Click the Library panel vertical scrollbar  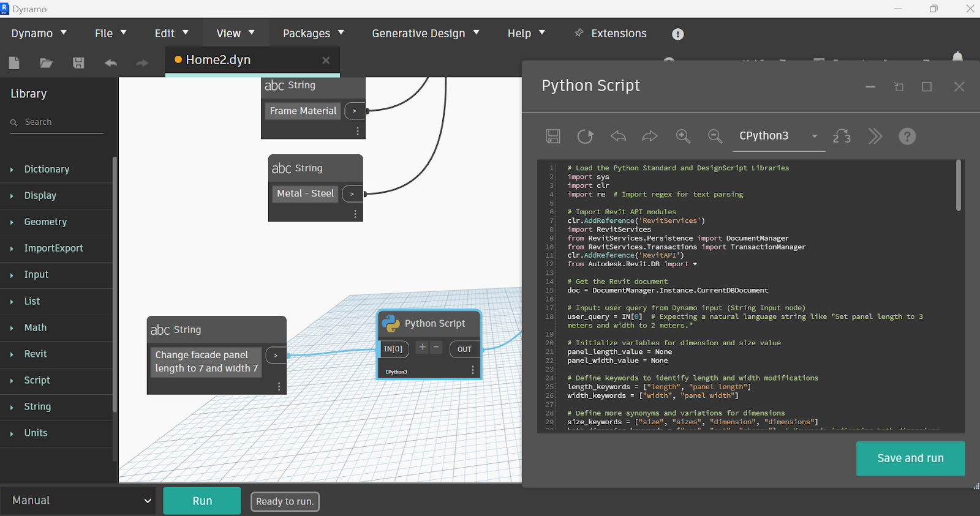115,285
